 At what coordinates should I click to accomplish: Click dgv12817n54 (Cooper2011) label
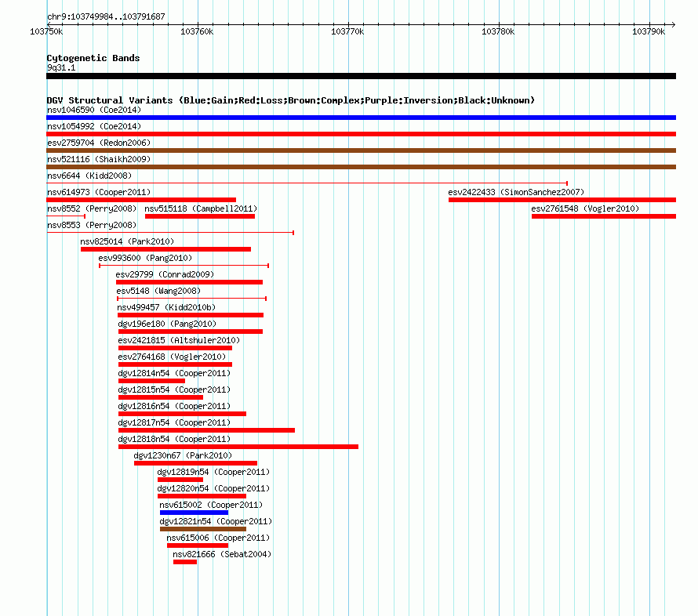coord(174,422)
